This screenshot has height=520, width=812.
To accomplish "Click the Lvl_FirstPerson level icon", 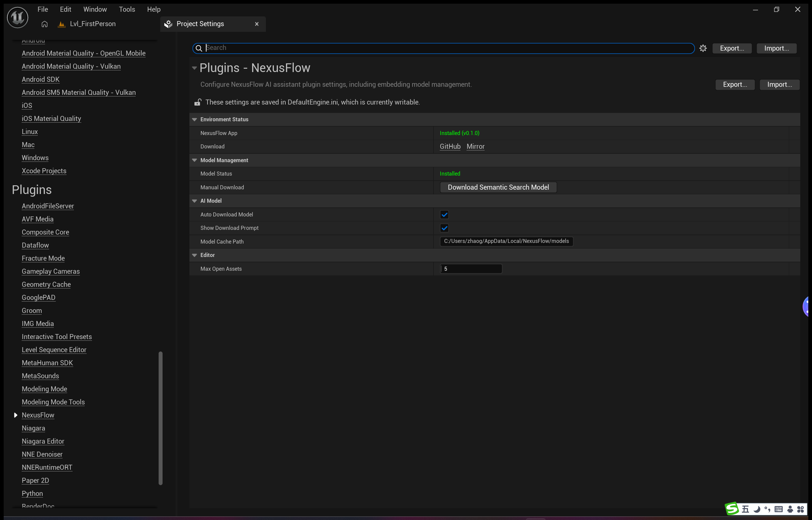I will click(x=61, y=24).
